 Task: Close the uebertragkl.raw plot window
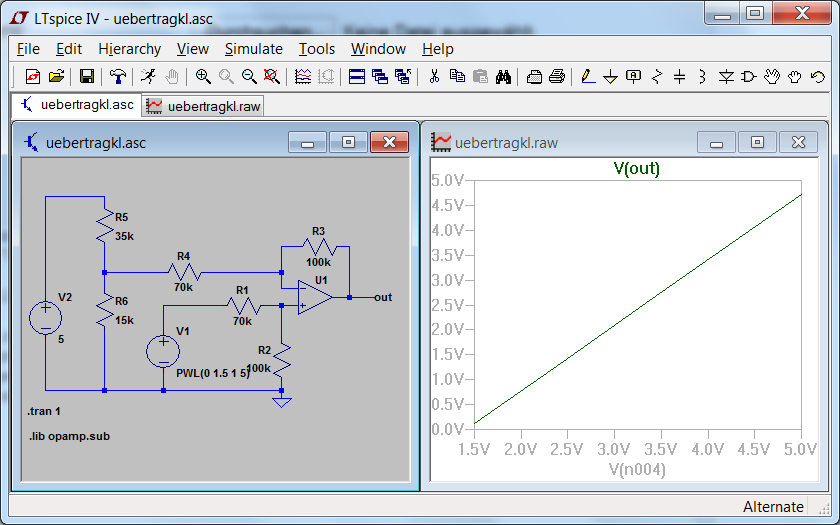click(798, 142)
